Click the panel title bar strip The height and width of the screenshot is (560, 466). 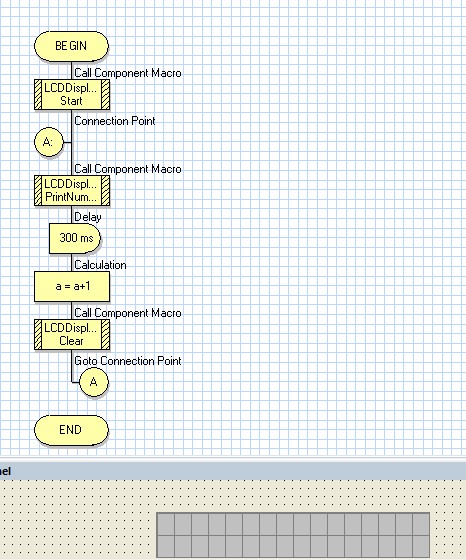[233, 471]
